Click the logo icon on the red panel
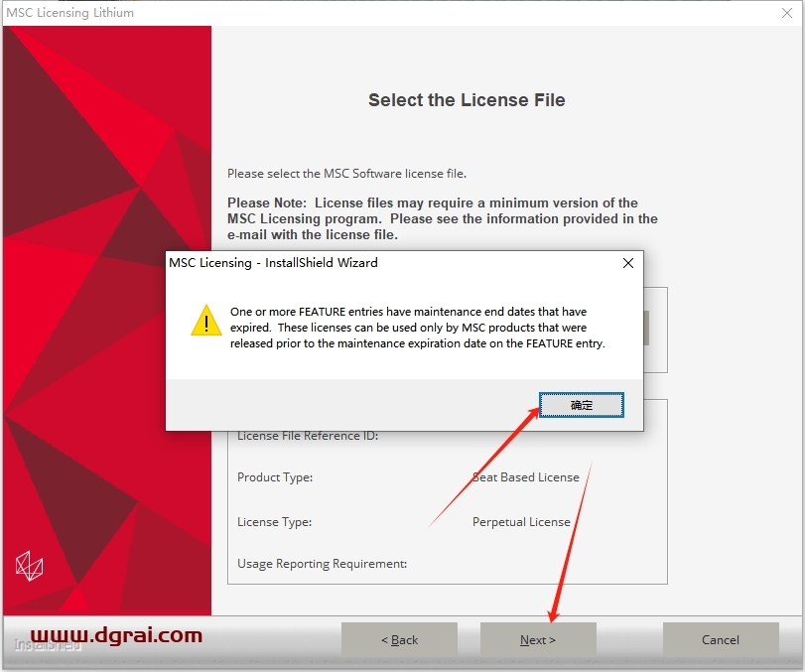 pos(29,566)
